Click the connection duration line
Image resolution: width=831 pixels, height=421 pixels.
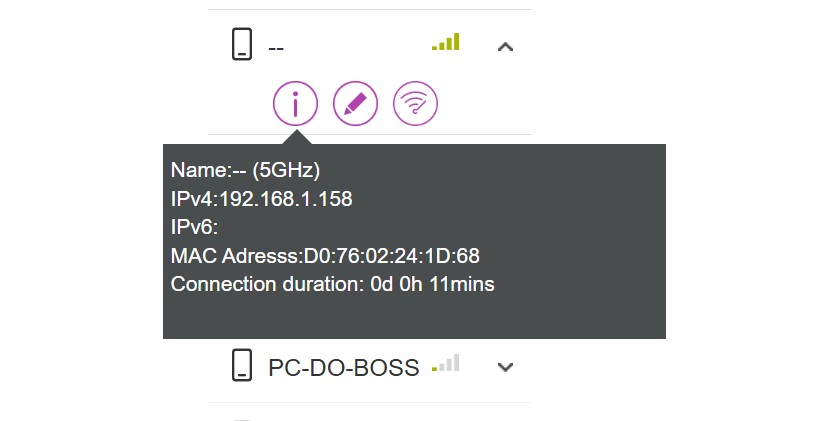pos(332,284)
